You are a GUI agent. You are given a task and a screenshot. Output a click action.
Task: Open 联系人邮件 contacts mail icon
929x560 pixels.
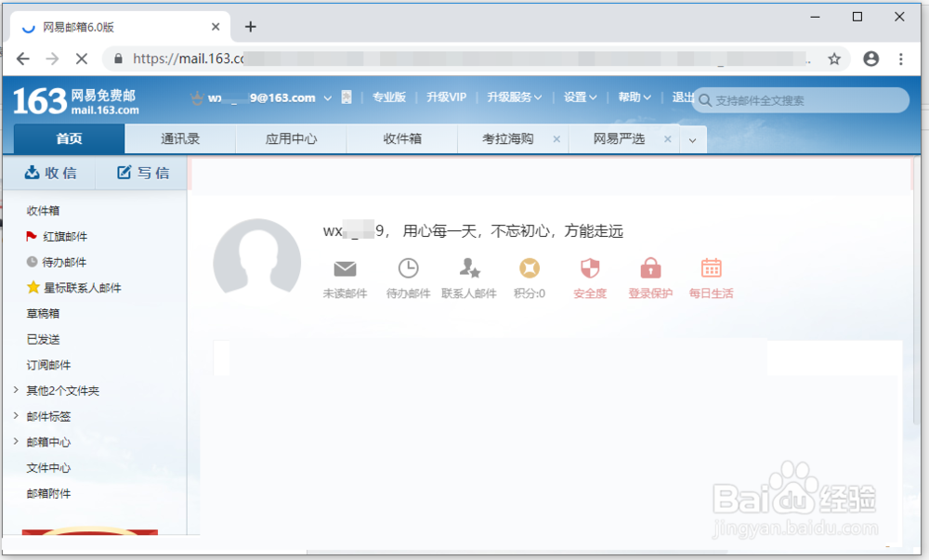[469, 269]
